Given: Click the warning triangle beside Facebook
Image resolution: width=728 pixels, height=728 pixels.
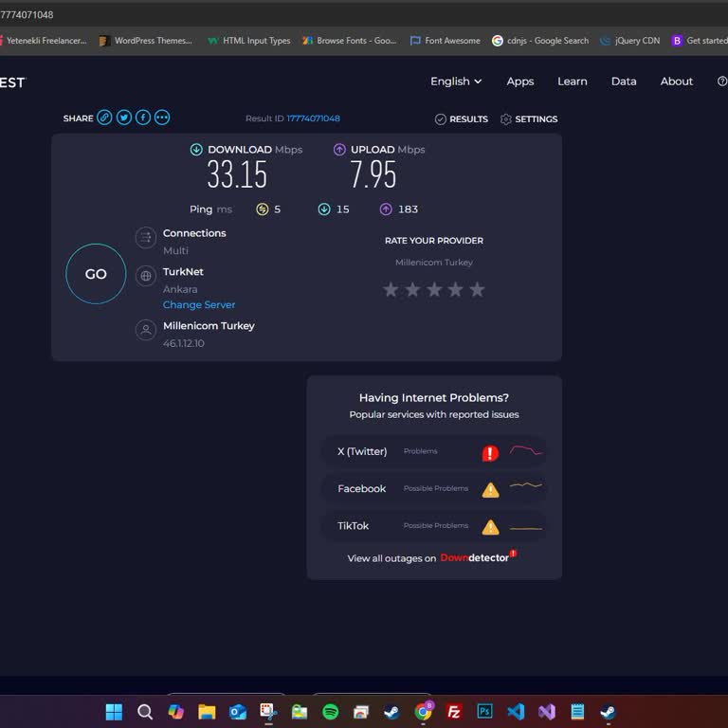Looking at the screenshot, I should coord(490,490).
